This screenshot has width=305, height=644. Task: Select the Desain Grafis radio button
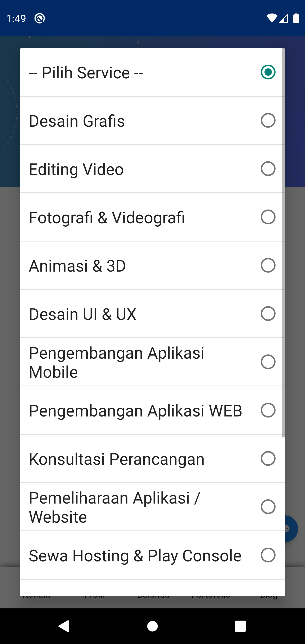pyautogui.click(x=268, y=121)
